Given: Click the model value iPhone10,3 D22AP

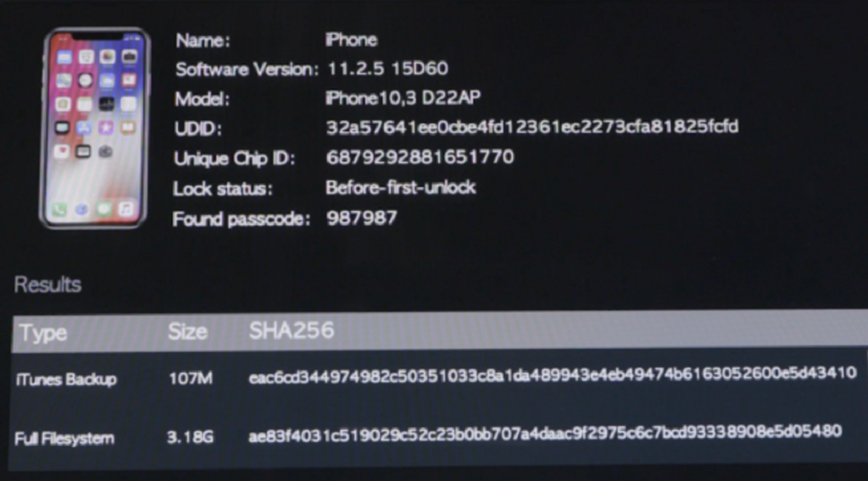Looking at the screenshot, I should pos(403,98).
